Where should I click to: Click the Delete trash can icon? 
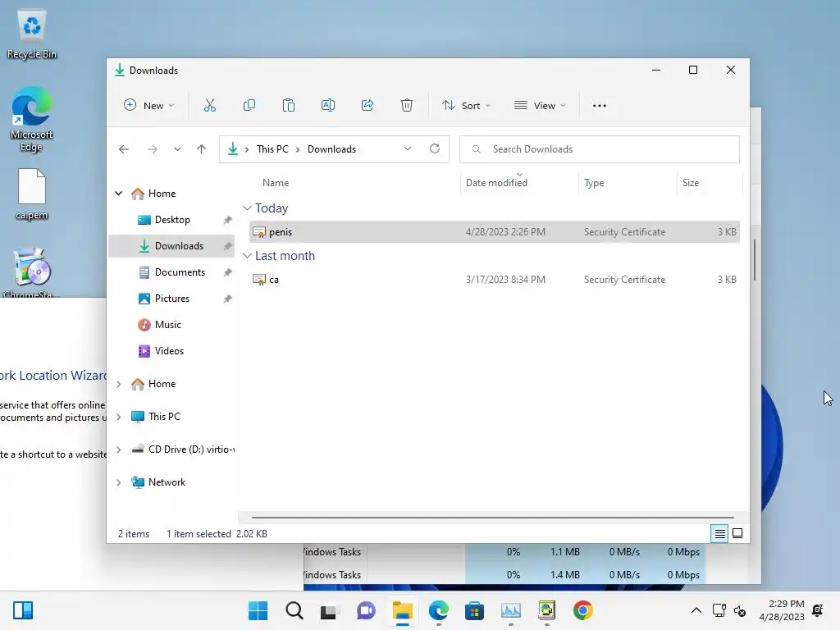[x=407, y=106]
